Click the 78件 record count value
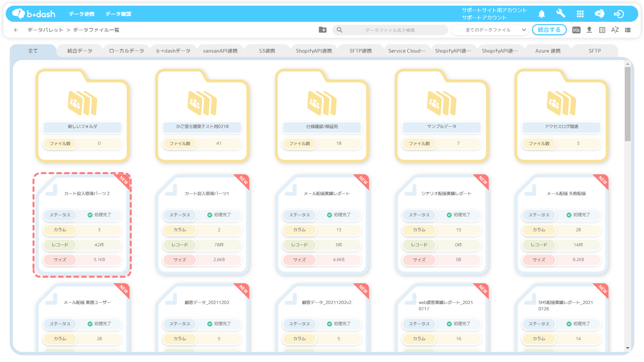This screenshot has height=362, width=644. [x=219, y=245]
